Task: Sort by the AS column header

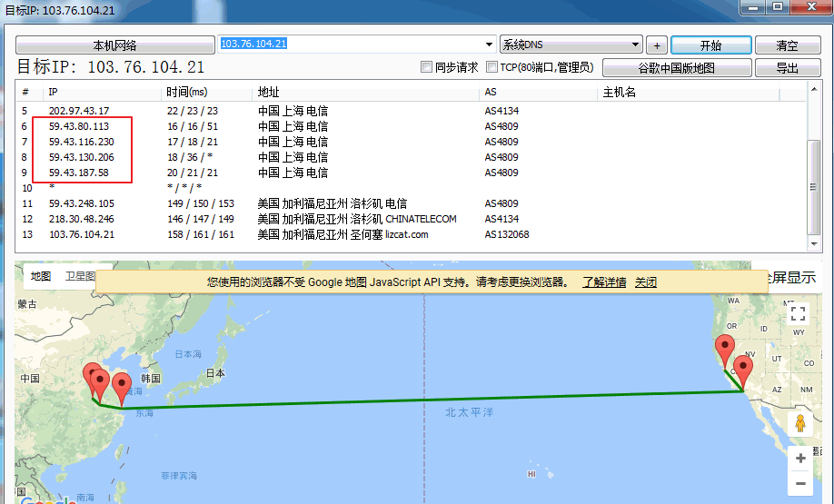Action: click(x=538, y=92)
